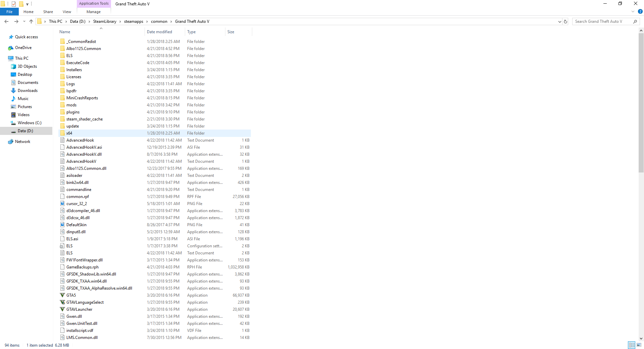Navigate to SteamLibrary in address bar
Image resolution: width=644 pixels, height=349 pixels.
click(x=105, y=21)
